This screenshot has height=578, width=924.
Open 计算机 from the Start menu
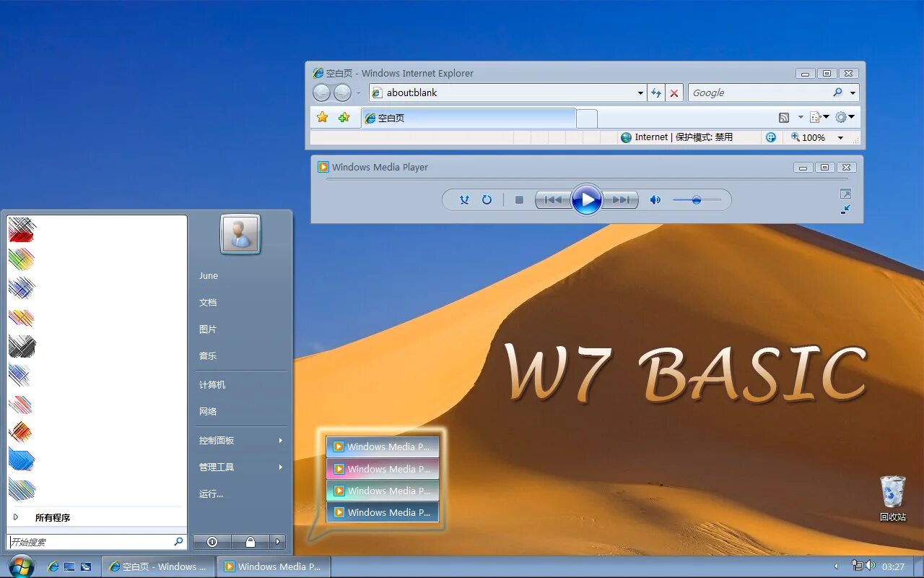tap(212, 384)
